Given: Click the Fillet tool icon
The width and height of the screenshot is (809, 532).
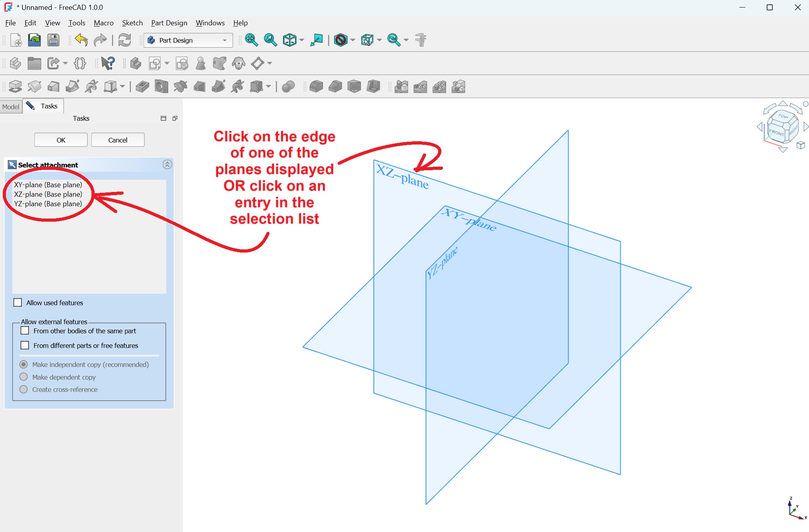Looking at the screenshot, I should click(x=316, y=86).
